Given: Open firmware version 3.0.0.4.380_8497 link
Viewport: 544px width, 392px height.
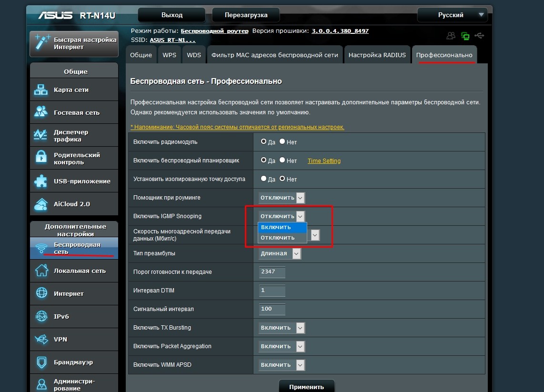Looking at the screenshot, I should (340, 31).
